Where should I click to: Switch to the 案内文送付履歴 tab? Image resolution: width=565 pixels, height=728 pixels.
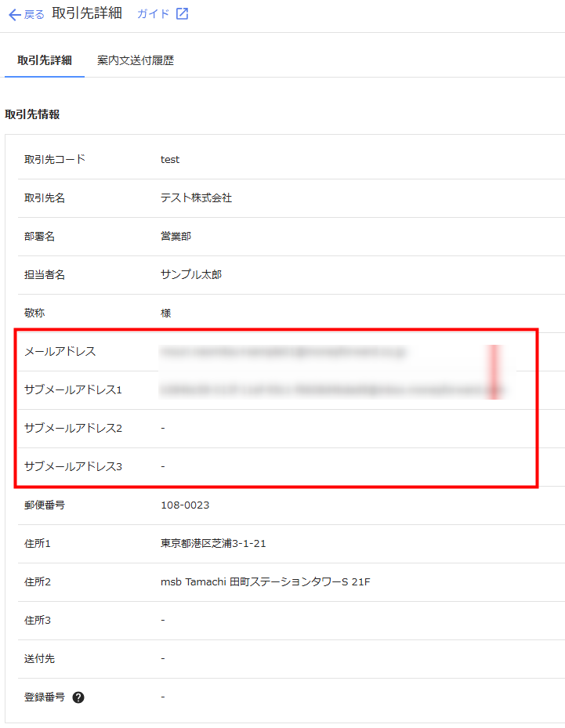pyautogui.click(x=136, y=60)
